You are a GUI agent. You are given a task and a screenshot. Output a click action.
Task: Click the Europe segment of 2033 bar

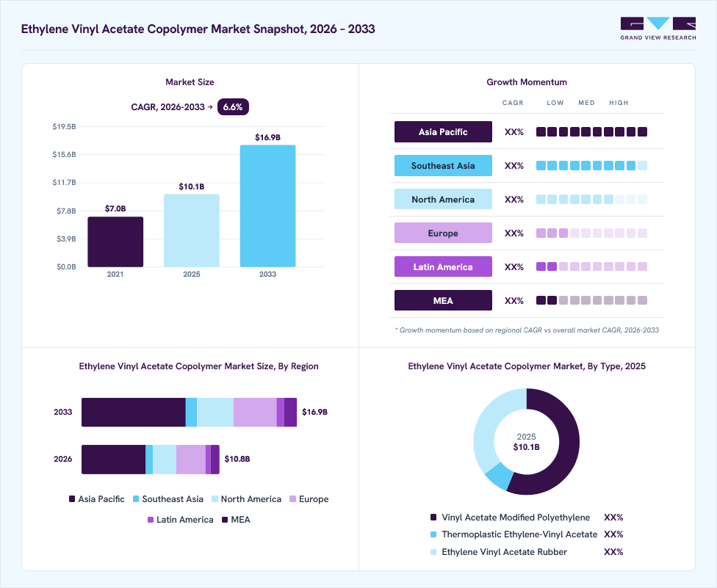(x=255, y=412)
